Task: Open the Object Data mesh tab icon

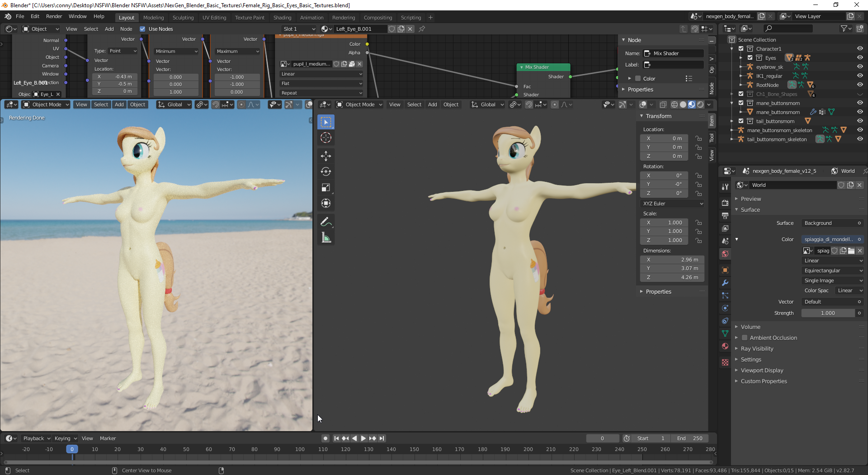Action: pos(725,333)
